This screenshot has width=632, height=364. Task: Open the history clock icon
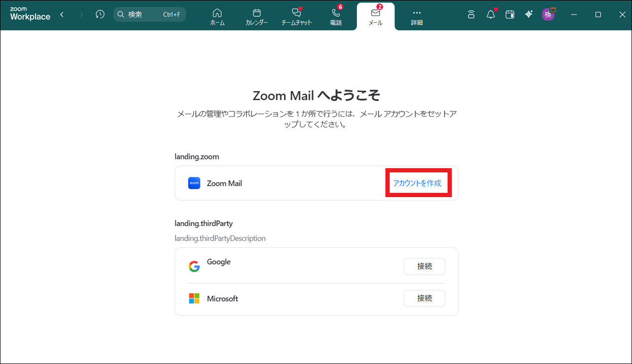tap(100, 14)
